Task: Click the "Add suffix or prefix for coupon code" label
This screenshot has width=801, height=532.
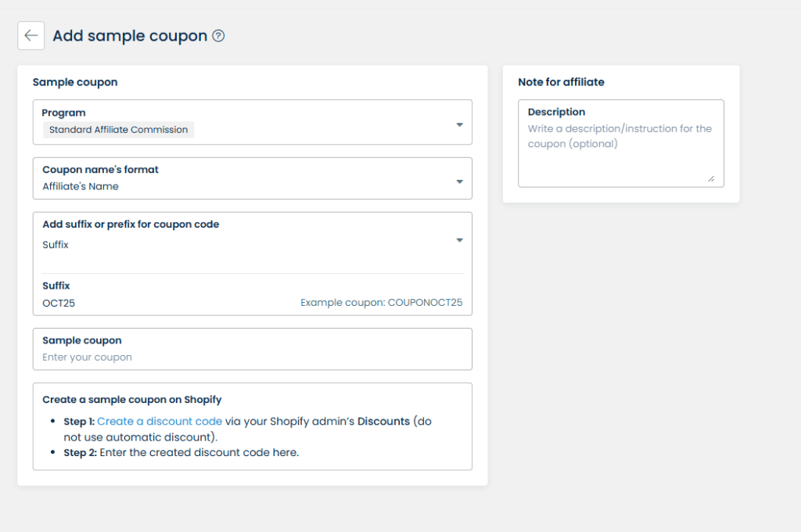Action: pyautogui.click(x=131, y=225)
